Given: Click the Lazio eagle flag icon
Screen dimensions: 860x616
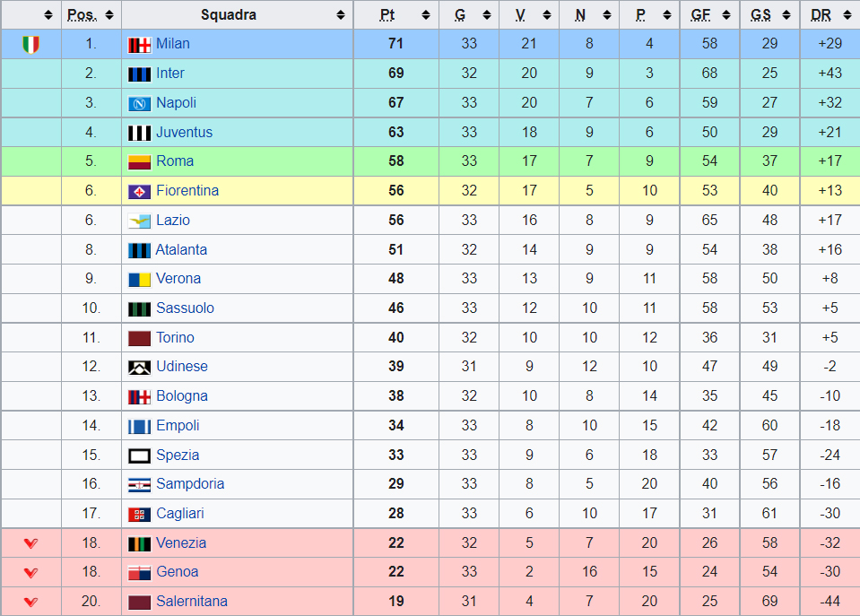Looking at the screenshot, I should (x=139, y=221).
